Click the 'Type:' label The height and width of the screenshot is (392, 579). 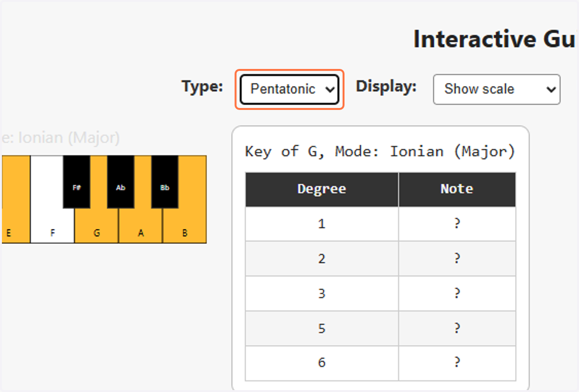(x=202, y=87)
